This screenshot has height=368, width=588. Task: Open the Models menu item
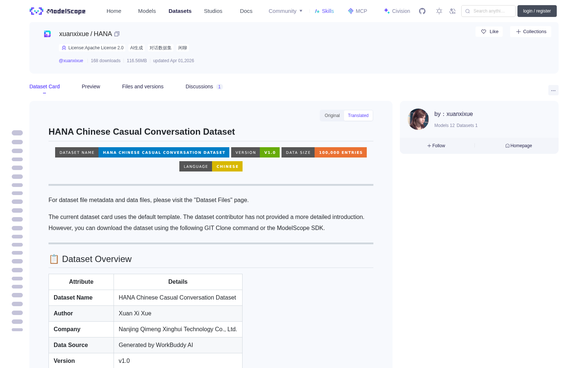click(x=147, y=11)
